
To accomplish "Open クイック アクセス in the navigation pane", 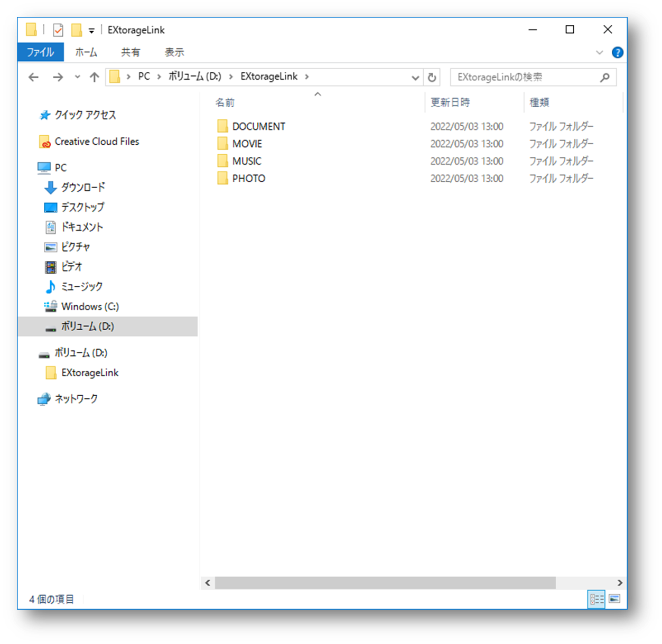I will [85, 115].
